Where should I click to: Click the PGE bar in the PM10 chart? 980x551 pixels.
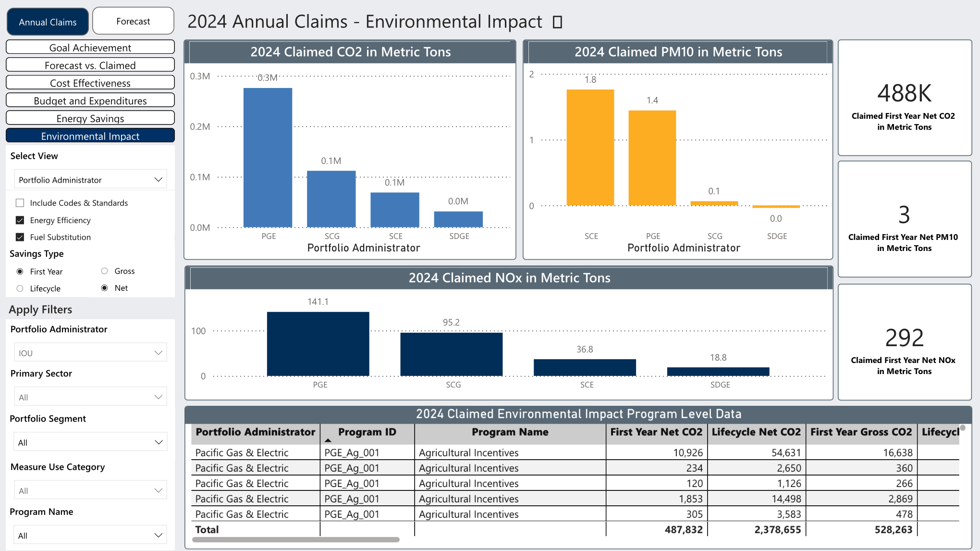[x=652, y=158]
